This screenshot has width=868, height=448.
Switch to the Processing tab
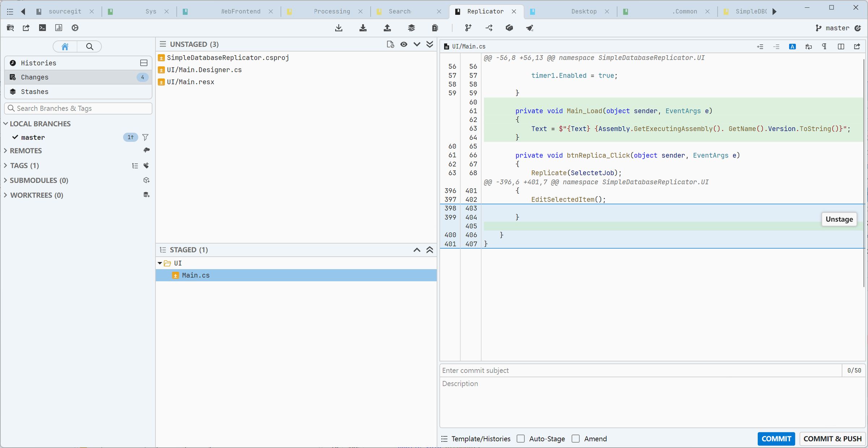[x=332, y=11]
